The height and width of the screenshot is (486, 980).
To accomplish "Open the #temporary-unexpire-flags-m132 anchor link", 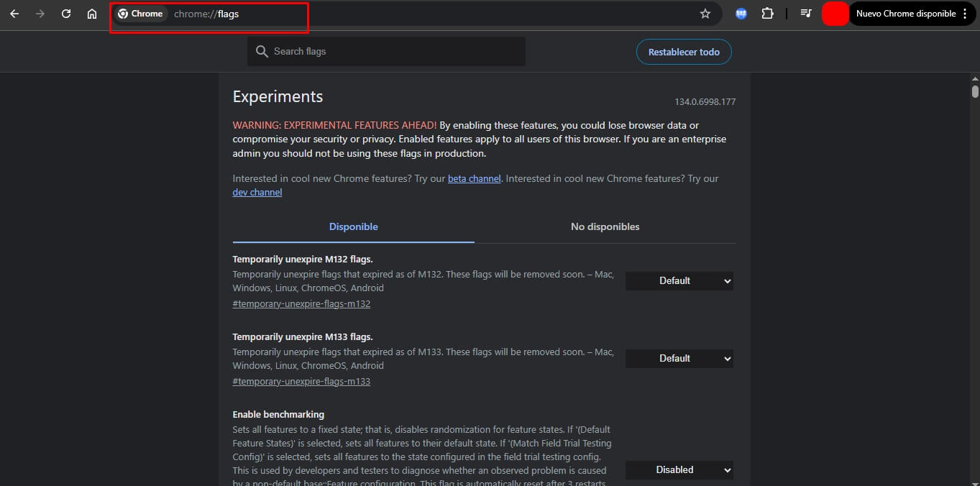I will tap(301, 304).
